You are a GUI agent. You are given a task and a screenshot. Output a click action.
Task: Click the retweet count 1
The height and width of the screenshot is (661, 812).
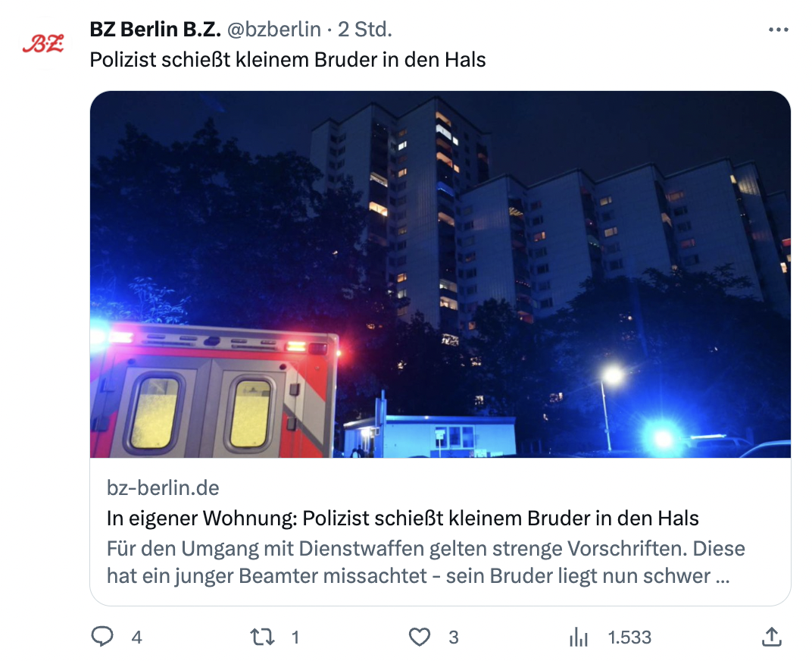295,638
